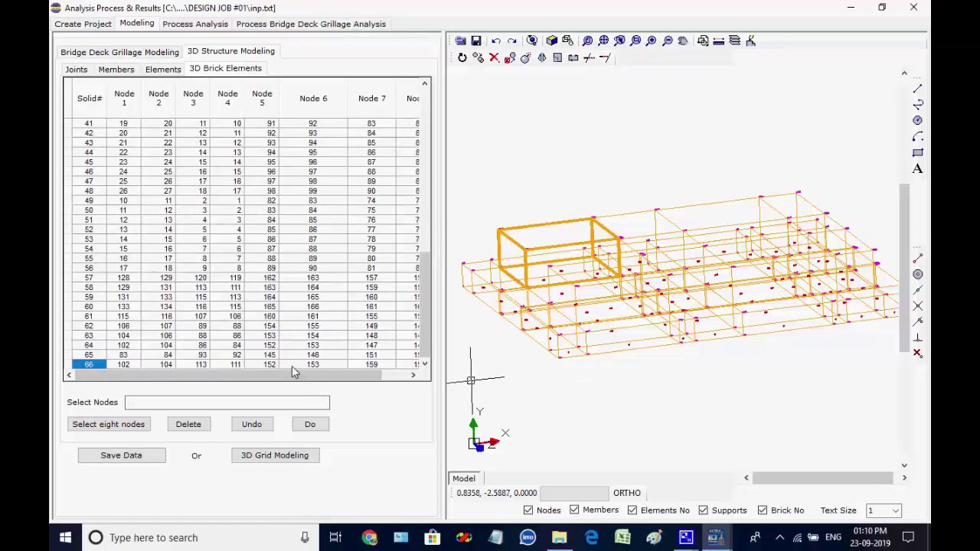Image resolution: width=980 pixels, height=551 pixels.
Task: Click the Redo arrow toolbar icon
Action: pyautogui.click(x=512, y=41)
